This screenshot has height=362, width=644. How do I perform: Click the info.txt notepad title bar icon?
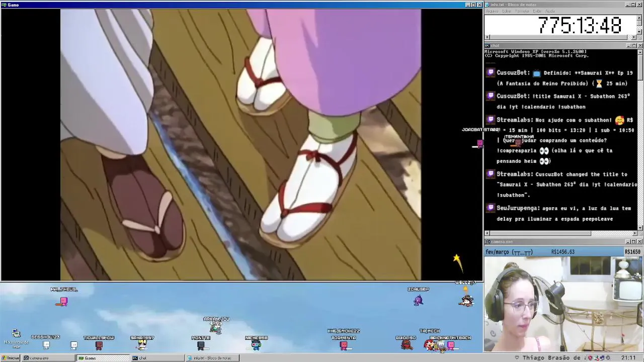(x=488, y=5)
